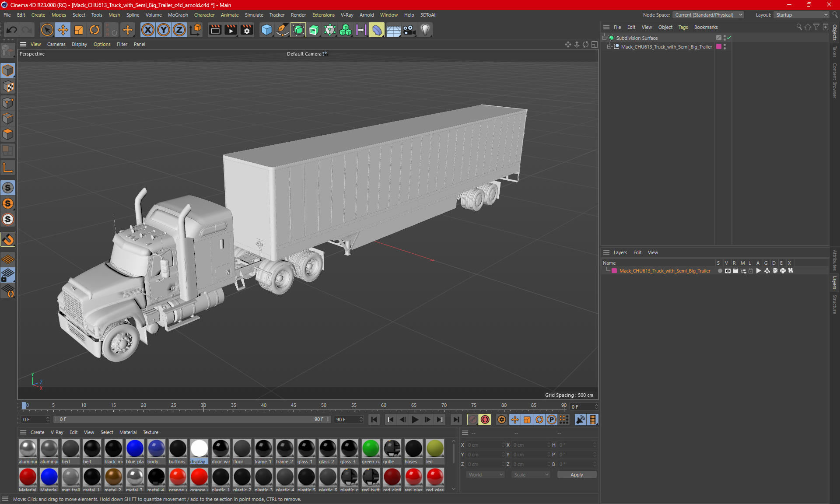Expand the Subdivision Surface tree node
840x504 pixels.
tap(604, 38)
